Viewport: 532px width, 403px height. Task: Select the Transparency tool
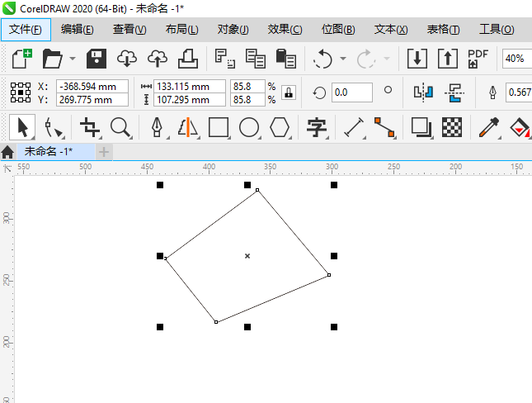452,127
